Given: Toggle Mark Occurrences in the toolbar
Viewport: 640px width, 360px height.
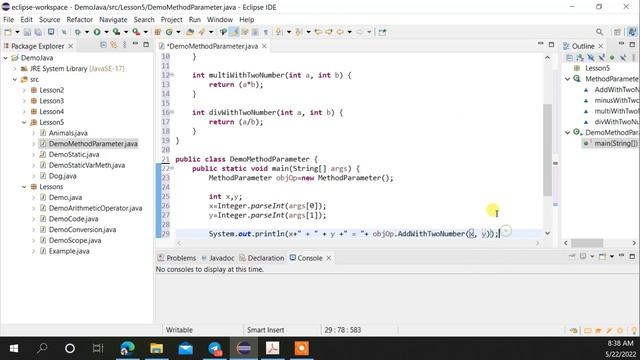Looking at the screenshot, I should coord(234,32).
